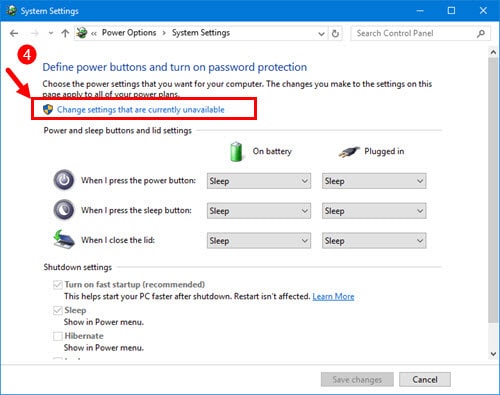Minimize the System Settings window

(420, 11)
